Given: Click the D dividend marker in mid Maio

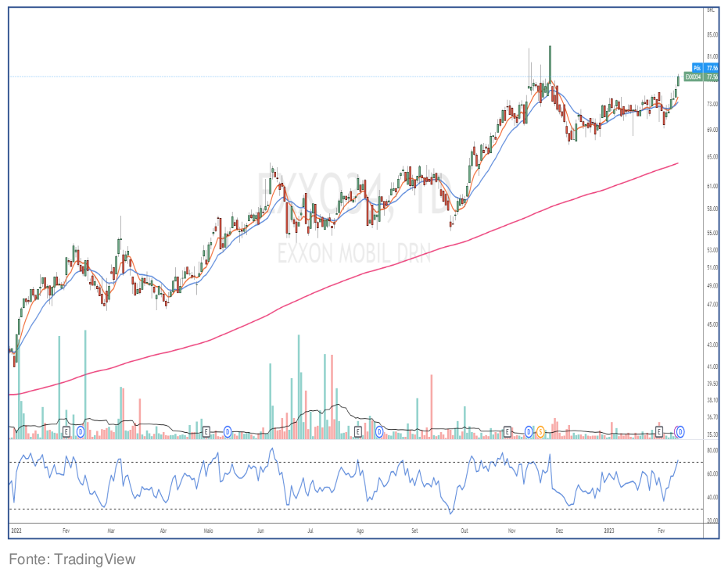Looking at the screenshot, I should point(228,432).
